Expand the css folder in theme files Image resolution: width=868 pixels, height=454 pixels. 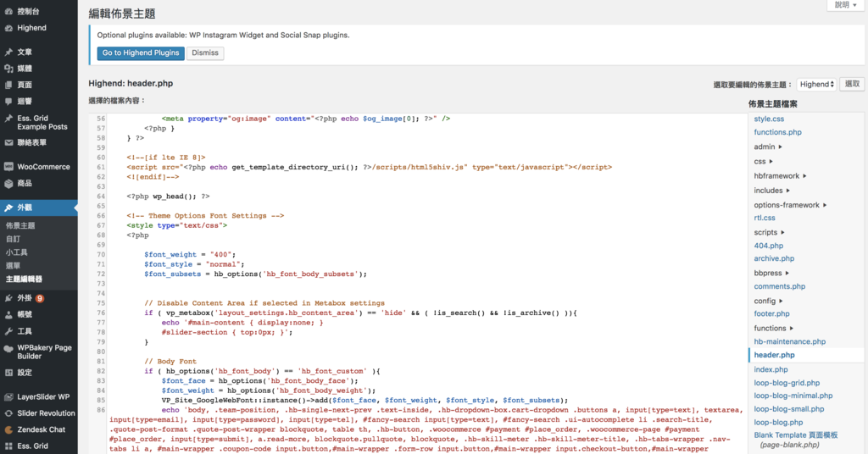[x=764, y=162]
